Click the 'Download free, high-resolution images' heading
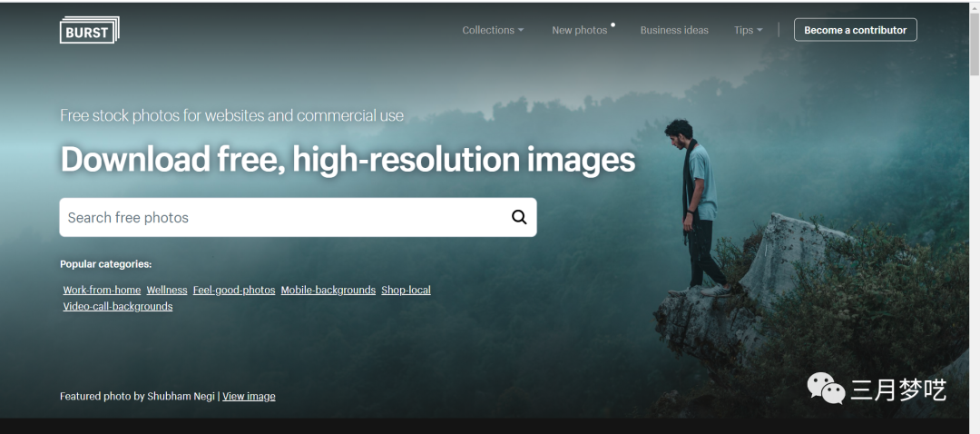The image size is (980, 434). click(x=348, y=159)
